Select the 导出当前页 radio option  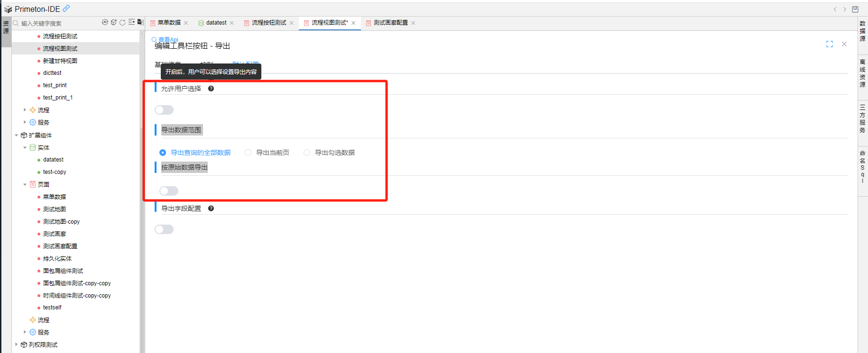click(248, 153)
